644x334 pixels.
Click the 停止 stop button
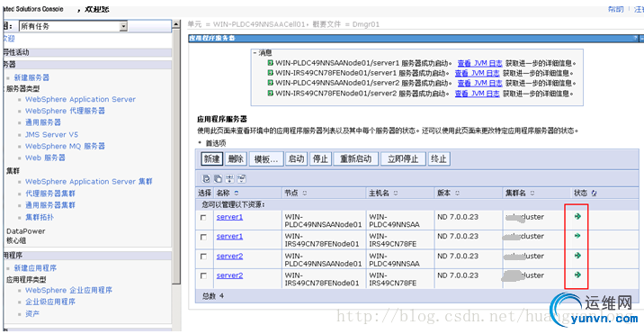coord(320,158)
